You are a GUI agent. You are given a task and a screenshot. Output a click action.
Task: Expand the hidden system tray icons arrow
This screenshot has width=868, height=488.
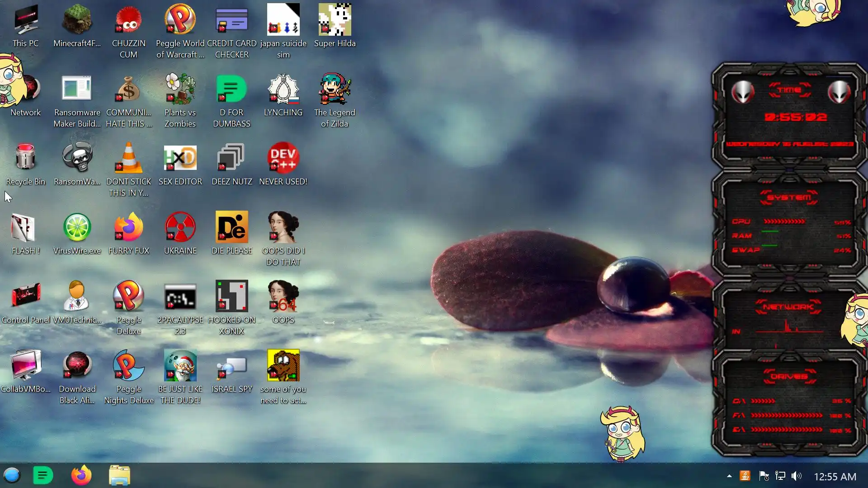click(x=729, y=476)
